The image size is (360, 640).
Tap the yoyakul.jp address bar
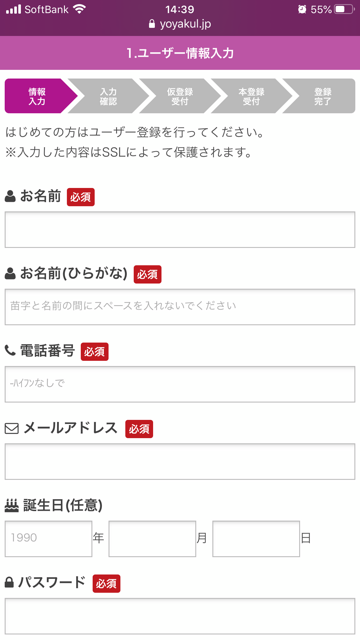click(180, 24)
